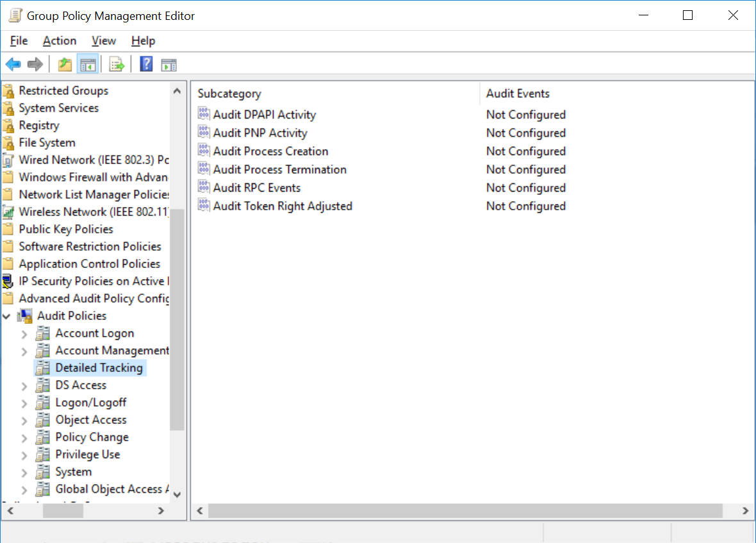Click the blue Back arrow toolbar icon
756x543 pixels.
(13, 64)
